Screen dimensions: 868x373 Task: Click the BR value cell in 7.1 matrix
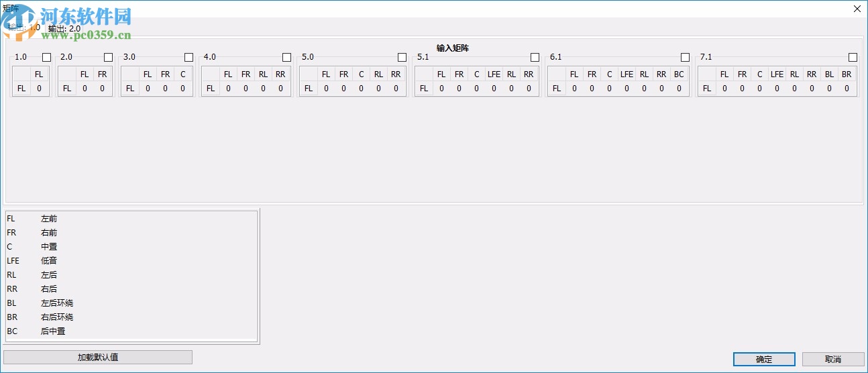tap(847, 89)
